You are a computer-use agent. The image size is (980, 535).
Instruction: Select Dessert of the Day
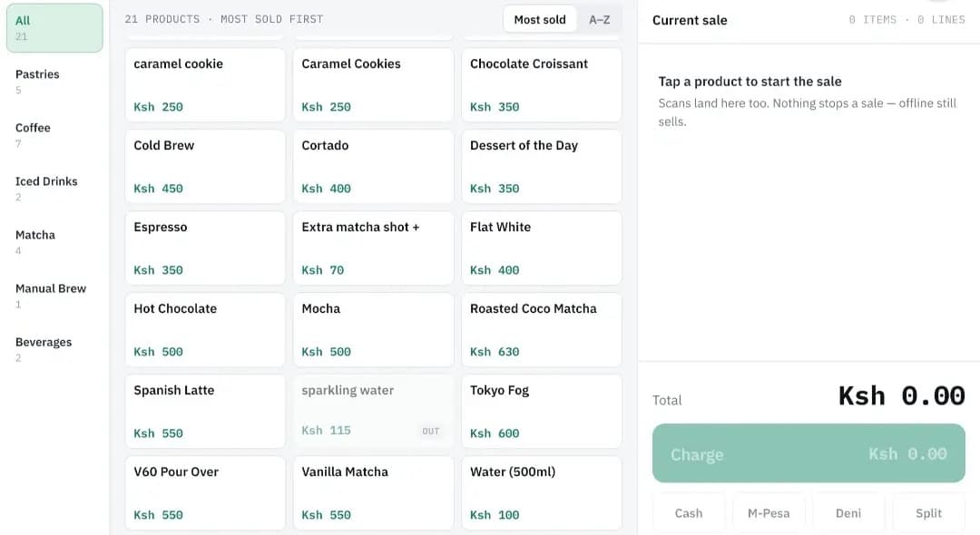pyautogui.click(x=541, y=167)
